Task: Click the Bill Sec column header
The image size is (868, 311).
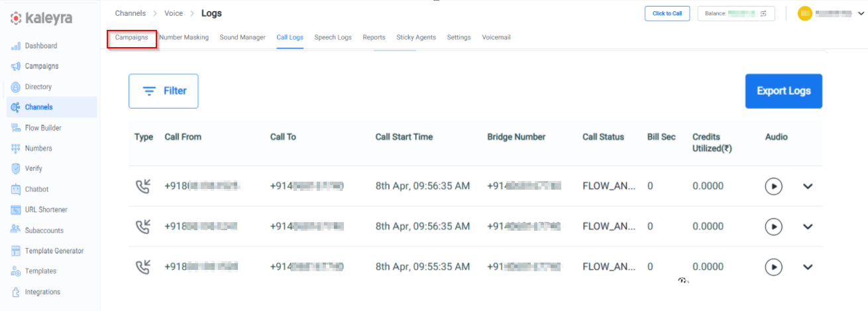Action: tap(661, 137)
